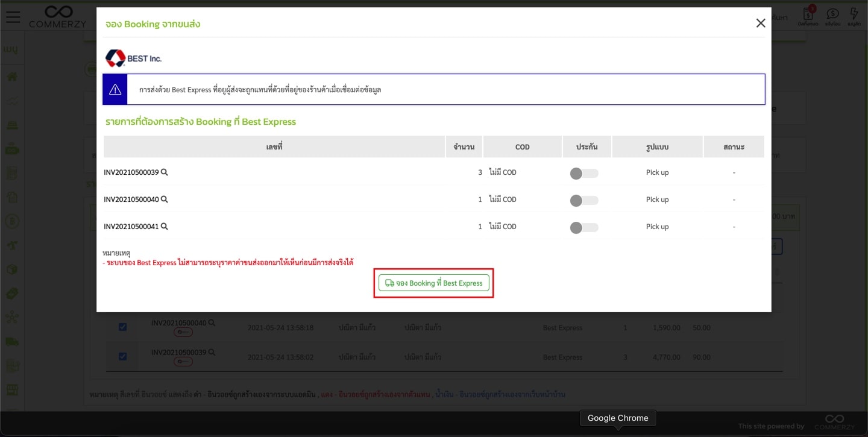The height and width of the screenshot is (437, 868).
Task: Click invoice number INV20210500041 in dialog
Action: (131, 227)
